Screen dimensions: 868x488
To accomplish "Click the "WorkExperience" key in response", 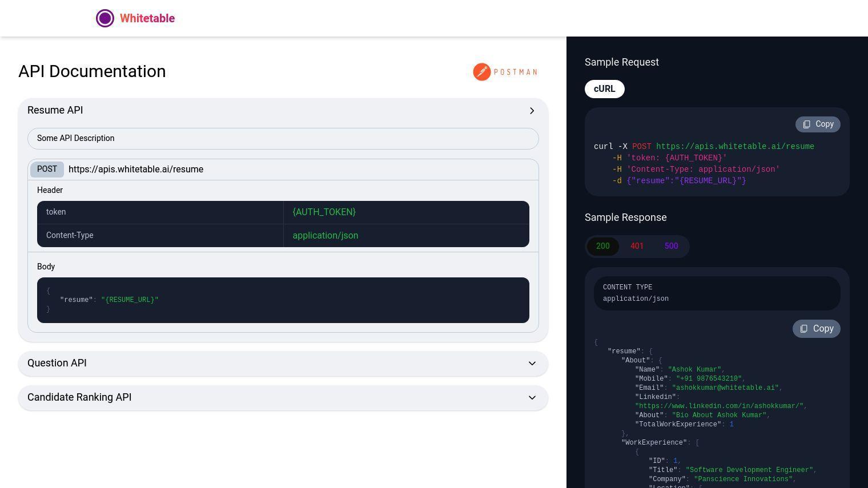I will pyautogui.click(x=654, y=443).
